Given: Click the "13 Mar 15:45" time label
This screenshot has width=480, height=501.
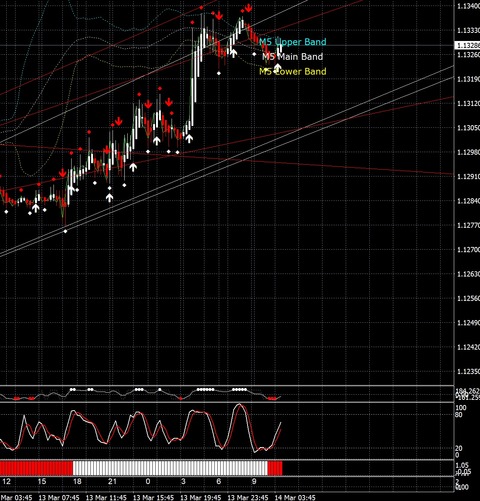Looking at the screenshot, I should point(153,497).
